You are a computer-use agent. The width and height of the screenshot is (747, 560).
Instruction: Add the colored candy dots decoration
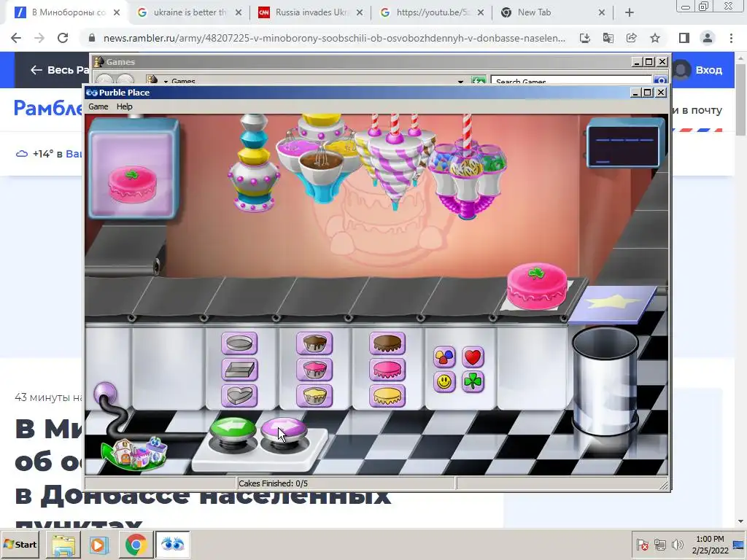pos(444,357)
